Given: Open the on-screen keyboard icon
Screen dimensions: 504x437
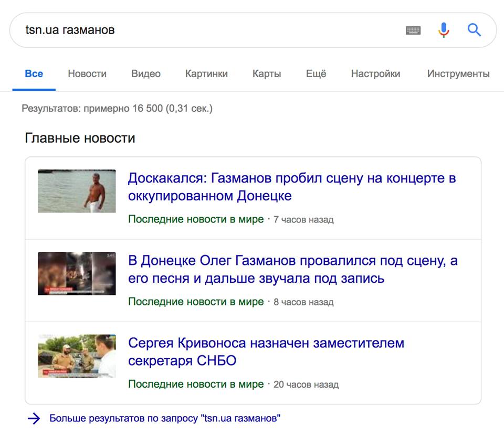Looking at the screenshot, I should point(413,30).
